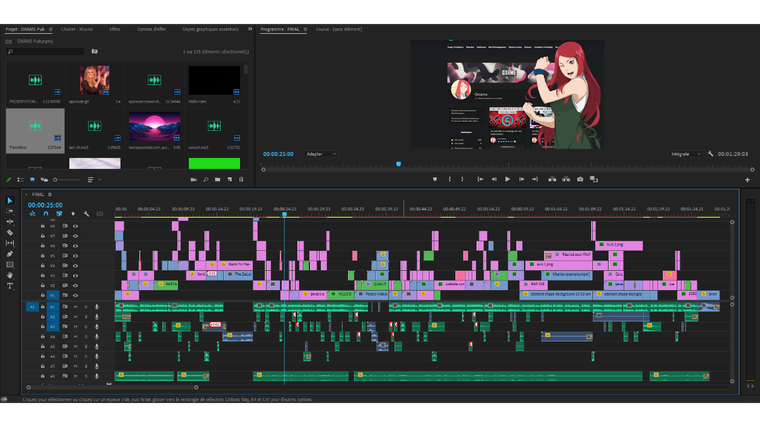Open the Adapter zoom level dropdown
This screenshot has width=760, height=427.
point(321,154)
